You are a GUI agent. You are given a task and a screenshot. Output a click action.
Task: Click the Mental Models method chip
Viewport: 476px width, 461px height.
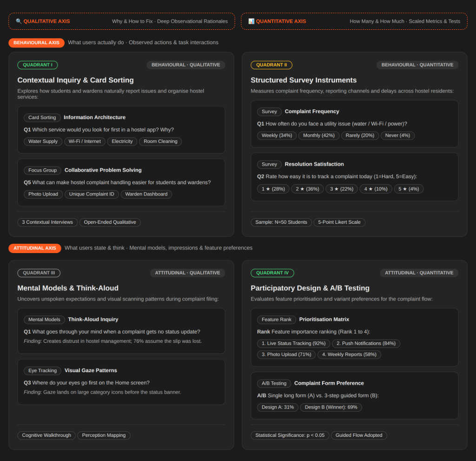(44, 320)
